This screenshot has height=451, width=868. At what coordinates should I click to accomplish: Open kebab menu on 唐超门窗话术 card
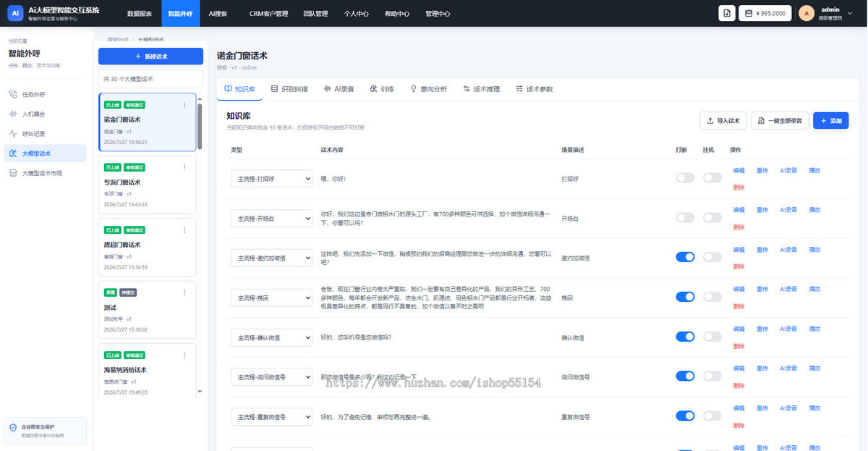click(x=184, y=229)
